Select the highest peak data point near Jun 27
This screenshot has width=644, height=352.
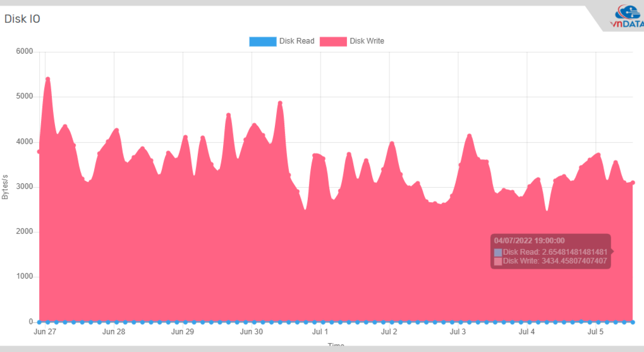click(x=48, y=79)
